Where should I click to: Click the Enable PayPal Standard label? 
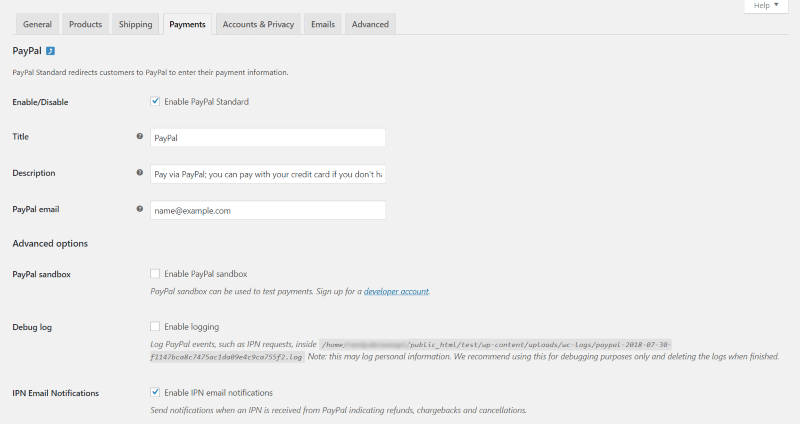207,102
